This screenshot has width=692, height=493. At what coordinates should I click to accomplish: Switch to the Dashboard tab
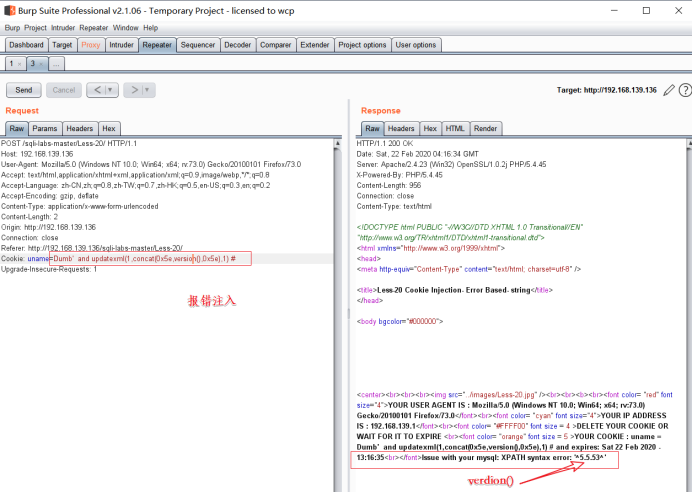click(x=26, y=45)
